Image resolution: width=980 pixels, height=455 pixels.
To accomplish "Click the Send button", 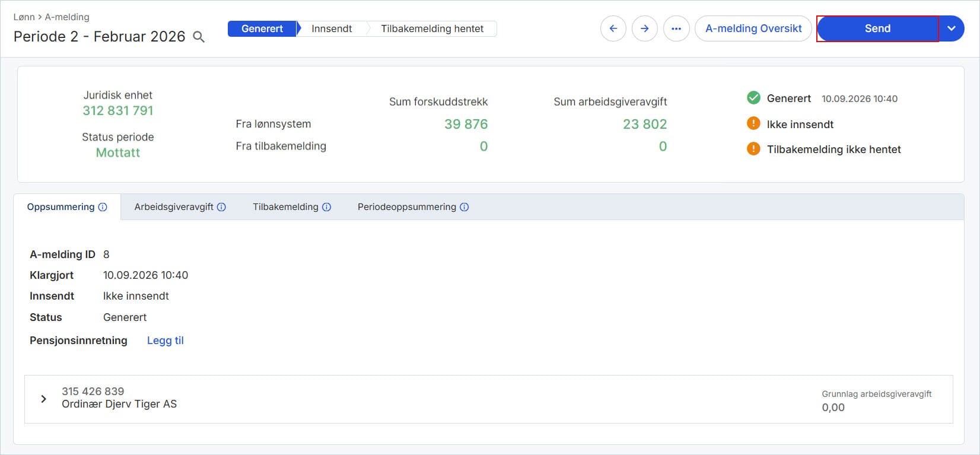I will (877, 28).
